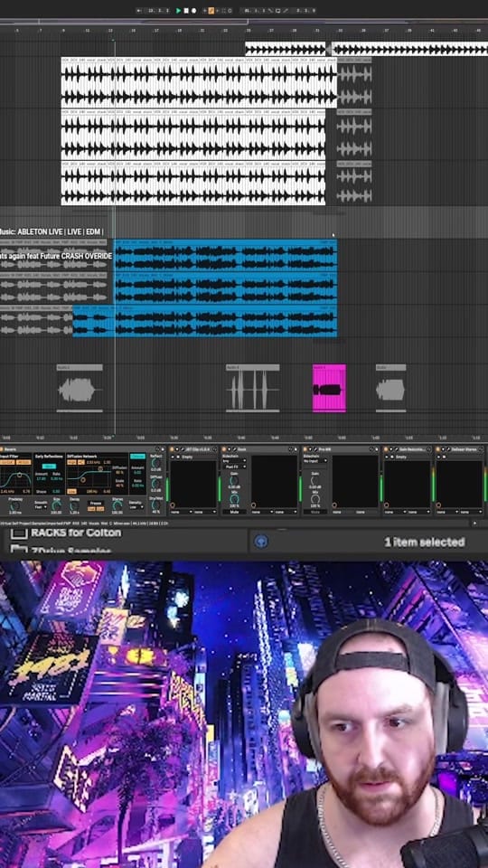The height and width of the screenshot is (868, 488).
Task: Open the Sidechain No Input dropdown
Action: (x=314, y=460)
